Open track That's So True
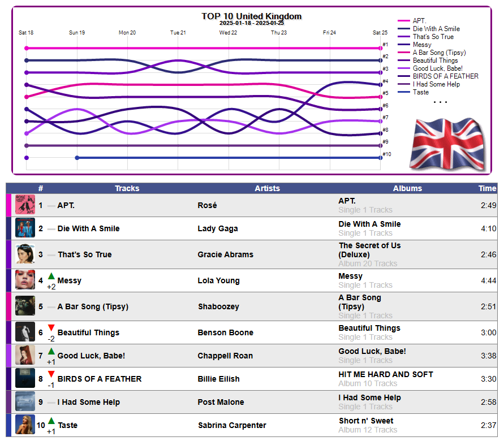Screen dimensions: 504x441 click(x=85, y=254)
